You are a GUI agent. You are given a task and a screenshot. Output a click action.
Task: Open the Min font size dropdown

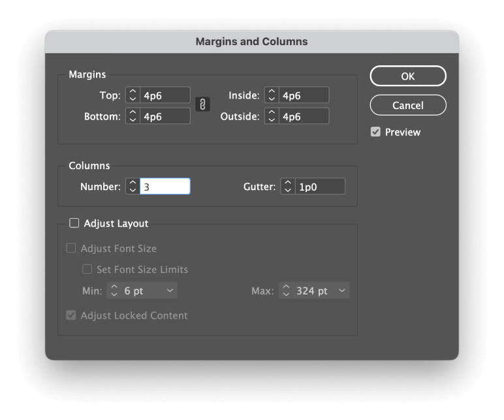click(170, 291)
